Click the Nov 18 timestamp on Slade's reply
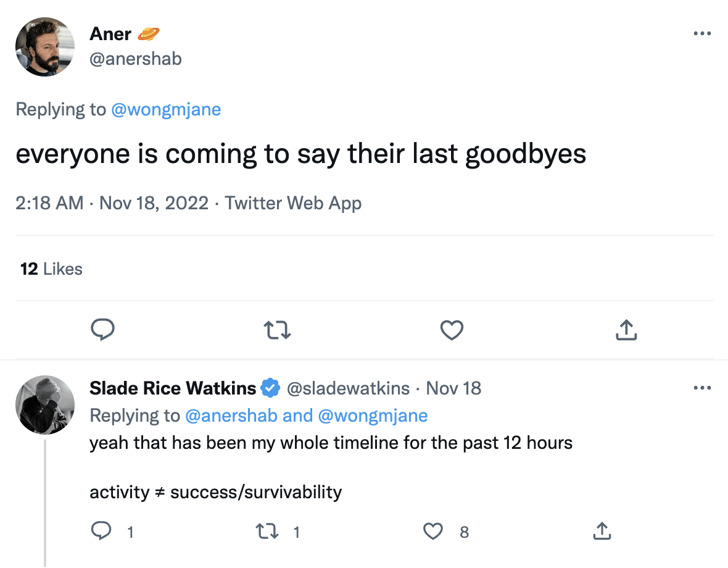Image resolution: width=728 pixels, height=568 pixels. (453, 388)
